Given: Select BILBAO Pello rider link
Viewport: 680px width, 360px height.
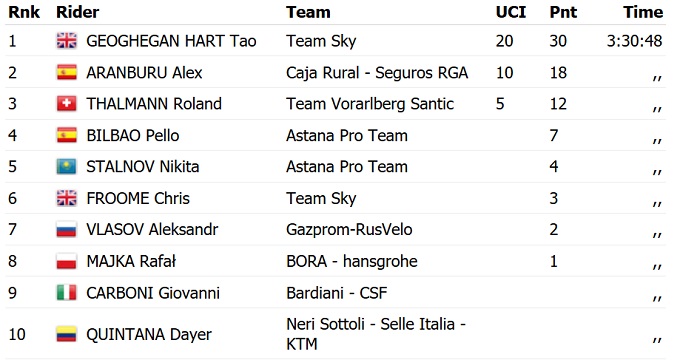Looking at the screenshot, I should [x=133, y=135].
